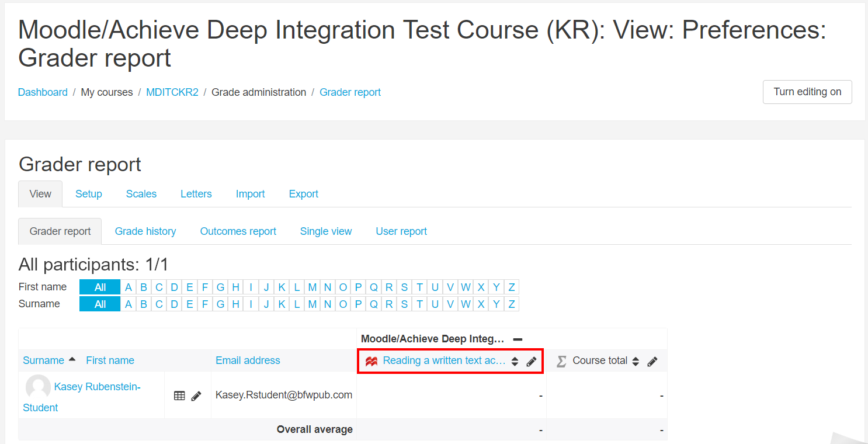Click the Overall average row label
This screenshot has width=868, height=444.
[x=315, y=429]
